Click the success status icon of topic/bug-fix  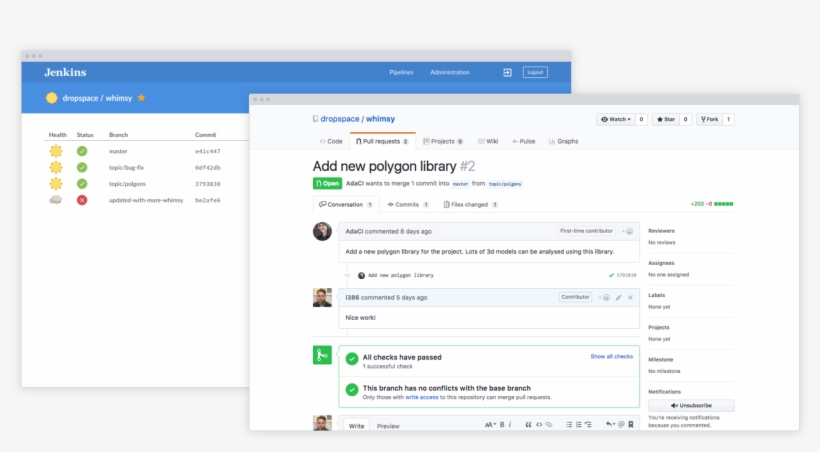click(82, 167)
